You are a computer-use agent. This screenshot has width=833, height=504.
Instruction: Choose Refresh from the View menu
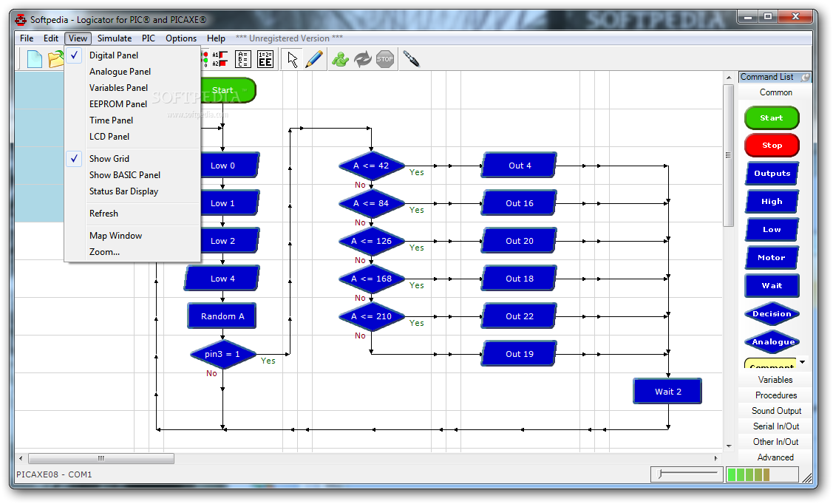132,214
